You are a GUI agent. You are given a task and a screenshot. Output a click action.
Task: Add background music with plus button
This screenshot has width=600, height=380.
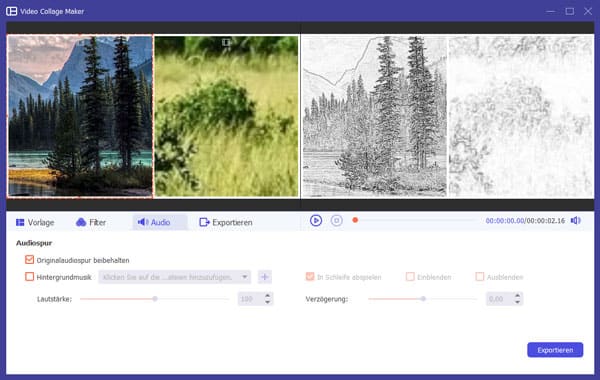click(265, 277)
